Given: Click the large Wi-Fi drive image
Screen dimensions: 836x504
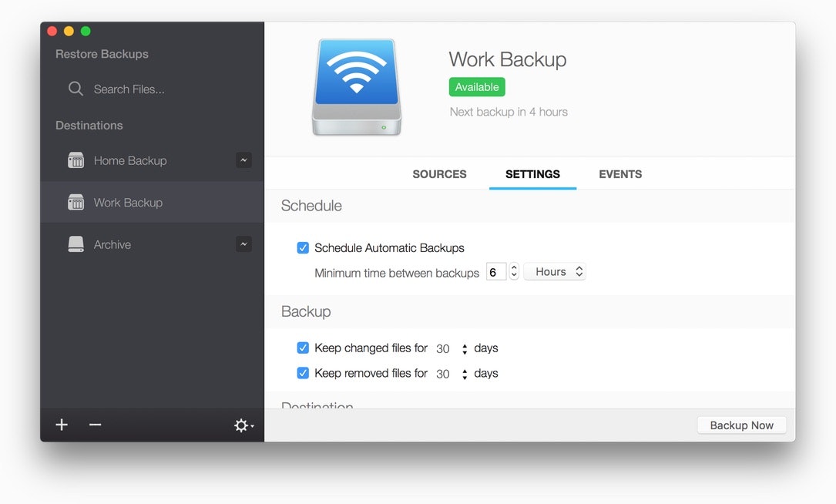Looking at the screenshot, I should click(357, 87).
